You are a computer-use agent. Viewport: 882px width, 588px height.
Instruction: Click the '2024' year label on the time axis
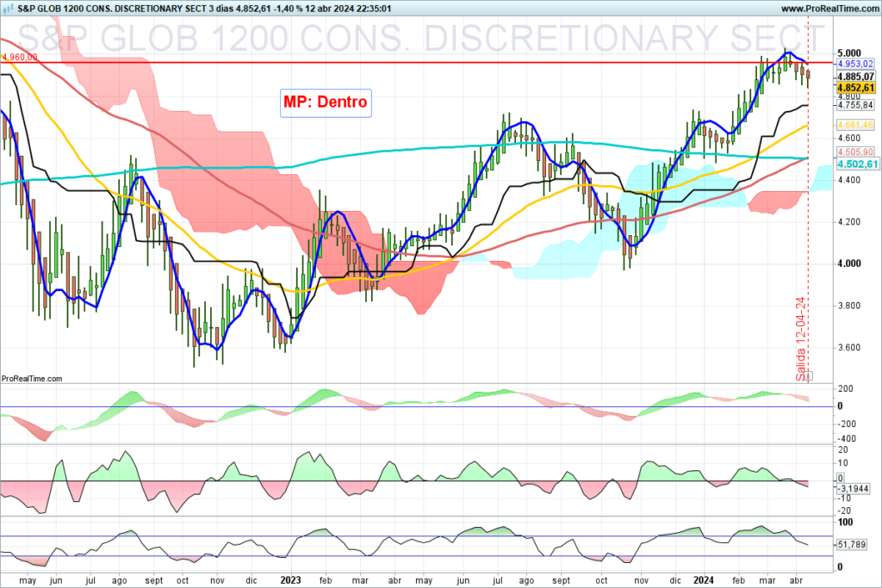(x=704, y=580)
